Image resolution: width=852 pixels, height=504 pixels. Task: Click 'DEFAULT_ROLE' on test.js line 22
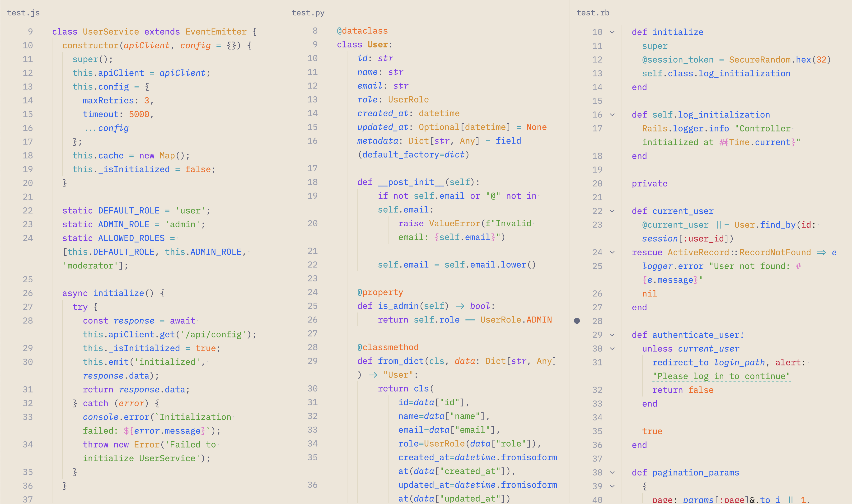(129, 210)
